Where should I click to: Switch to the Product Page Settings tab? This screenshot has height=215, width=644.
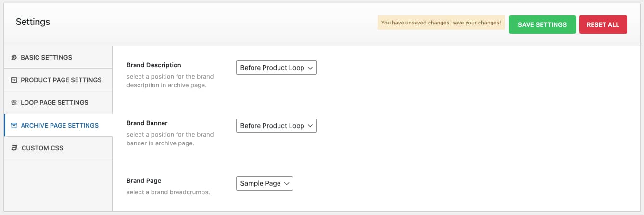(58, 80)
